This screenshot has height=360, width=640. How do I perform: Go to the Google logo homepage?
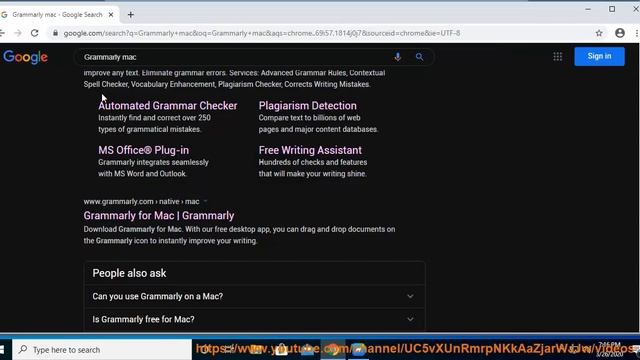[x=25, y=57]
